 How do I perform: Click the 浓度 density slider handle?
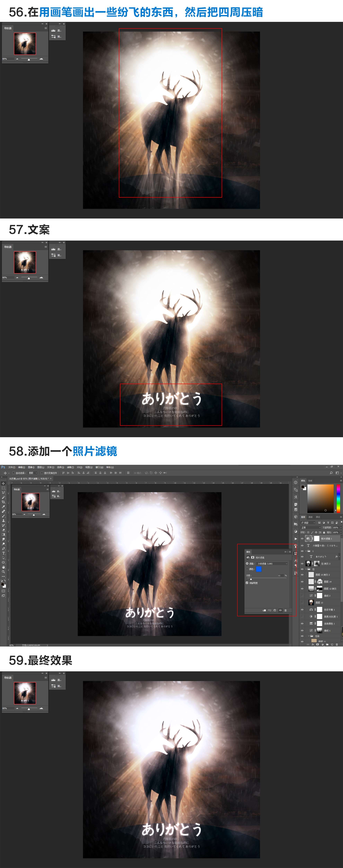click(x=251, y=579)
